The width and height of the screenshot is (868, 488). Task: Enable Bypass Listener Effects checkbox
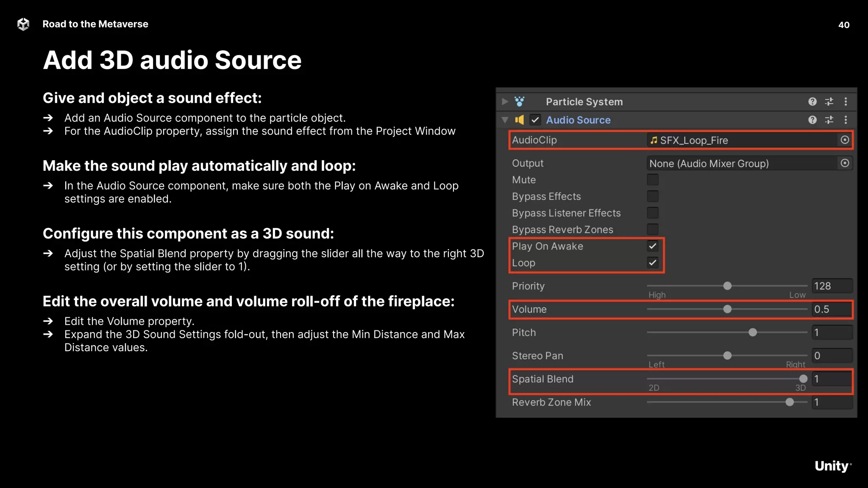[x=653, y=213]
